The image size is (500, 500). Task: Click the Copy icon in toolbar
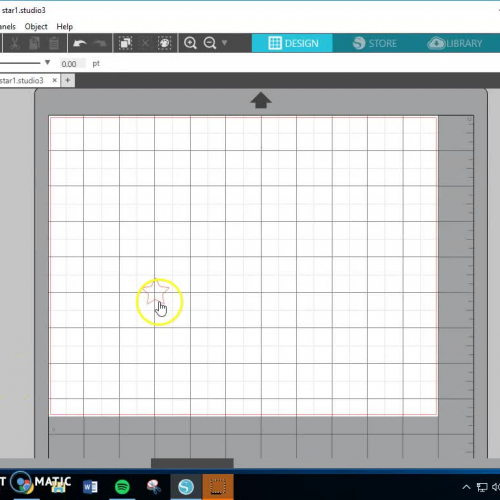pyautogui.click(x=34, y=43)
